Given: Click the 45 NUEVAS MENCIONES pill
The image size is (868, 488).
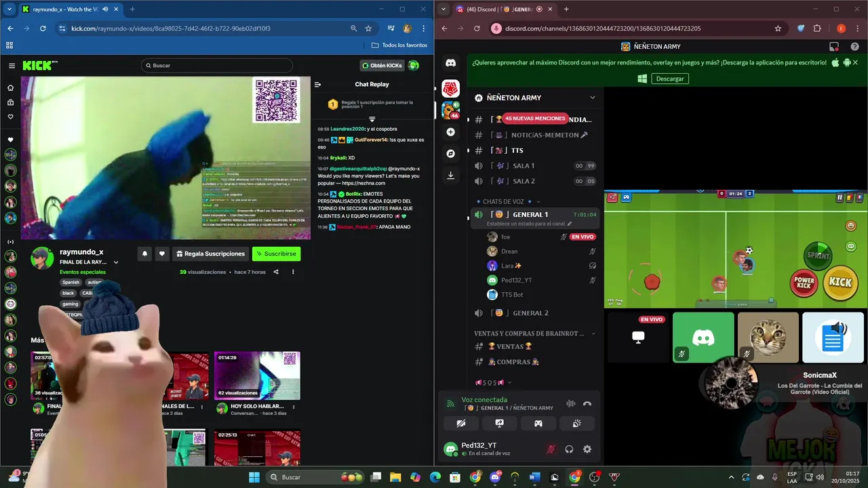Looking at the screenshot, I should click(535, 119).
